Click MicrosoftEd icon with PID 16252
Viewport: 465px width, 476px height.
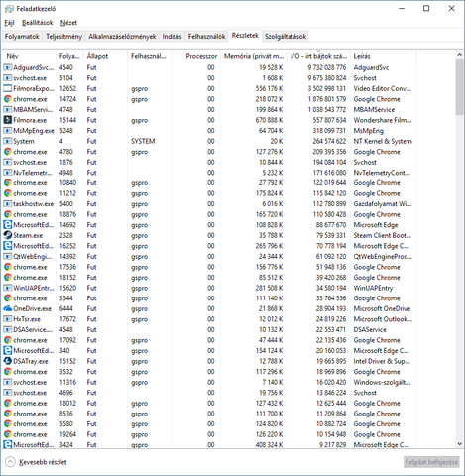click(7, 246)
